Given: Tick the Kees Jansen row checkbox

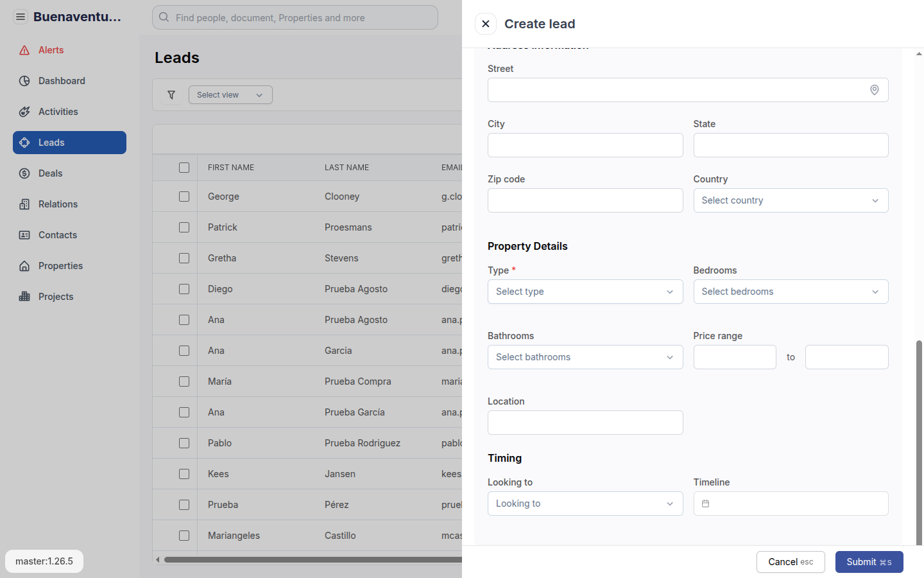Looking at the screenshot, I should click(x=184, y=474).
